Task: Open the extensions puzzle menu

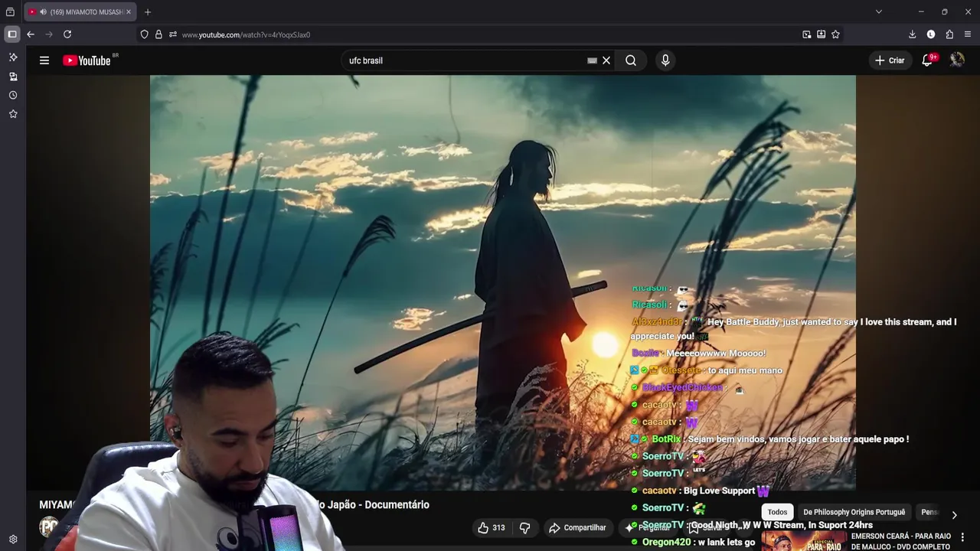Action: tap(949, 34)
